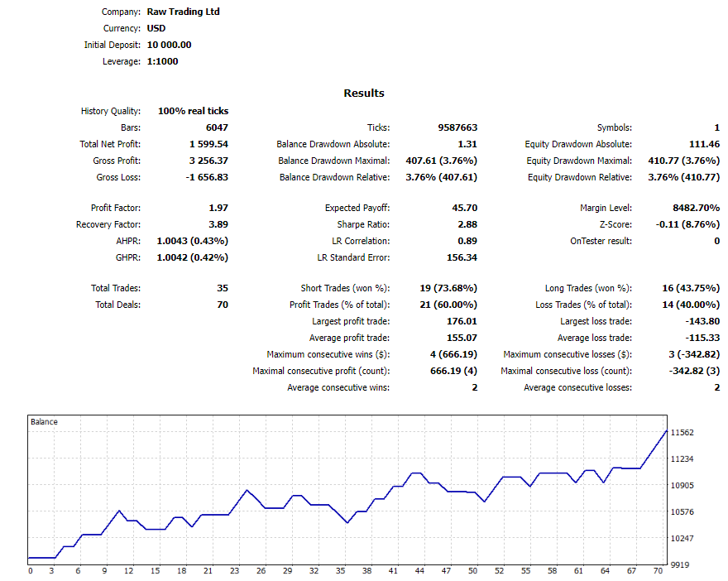Click the GHPR value 1.0042 (0.42%)
This screenshot has width=728, height=581.
point(192,257)
